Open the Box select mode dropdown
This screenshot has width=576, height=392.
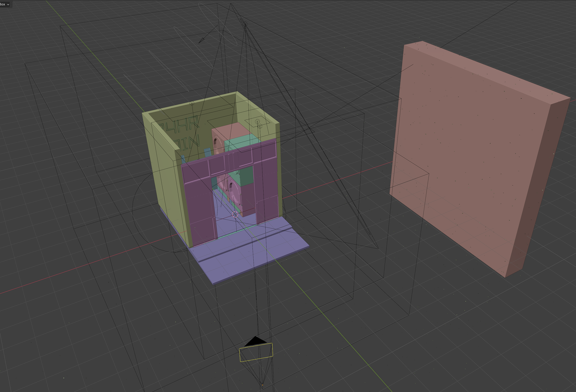(x=5, y=4)
